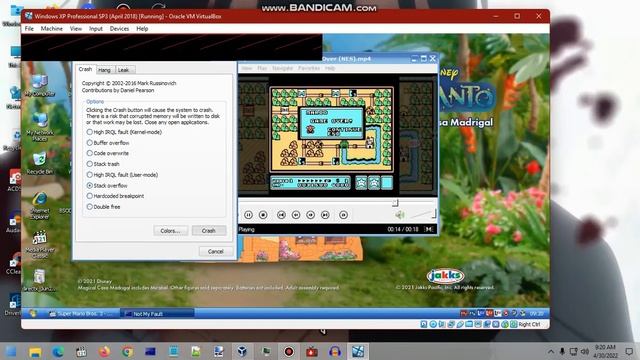Image resolution: width=640 pixels, height=360 pixels.
Task: Mute audio with the speaker icon
Action: tap(400, 215)
